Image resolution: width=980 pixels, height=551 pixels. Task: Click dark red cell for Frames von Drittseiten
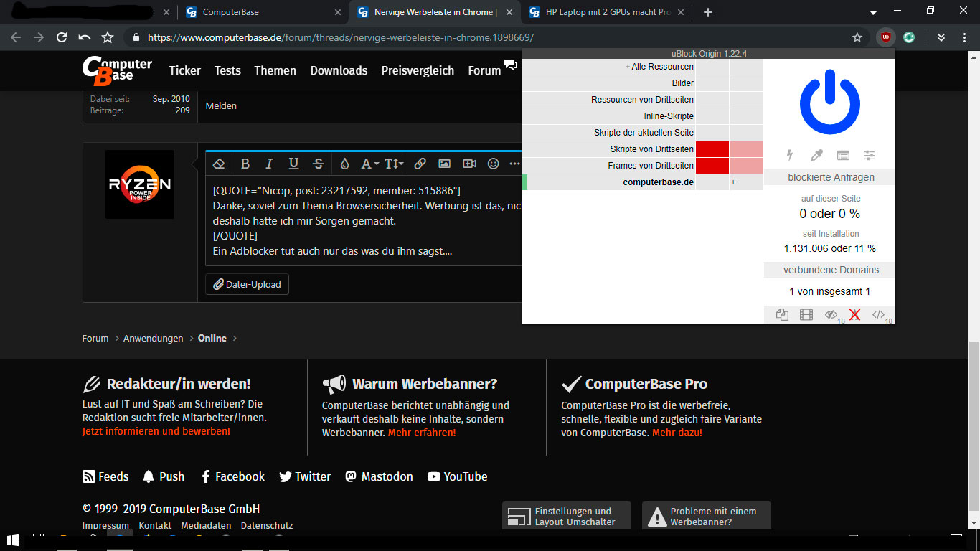coord(712,166)
